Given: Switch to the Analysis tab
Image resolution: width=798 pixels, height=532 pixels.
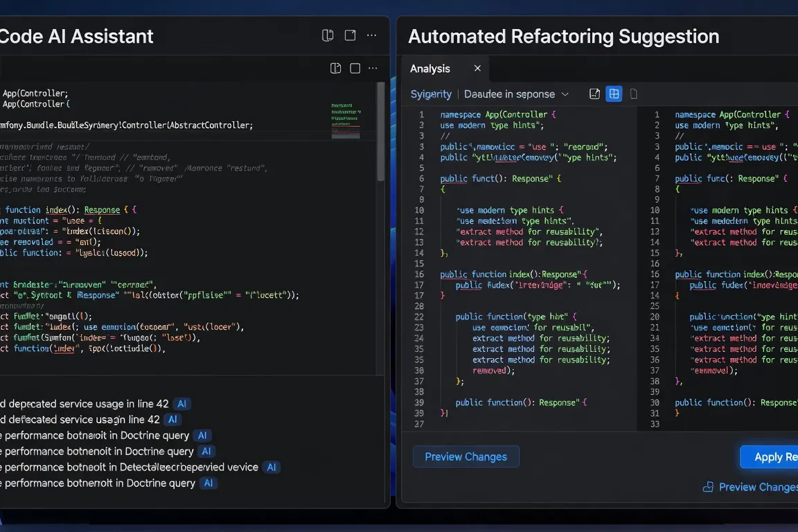Looking at the screenshot, I should [430, 69].
